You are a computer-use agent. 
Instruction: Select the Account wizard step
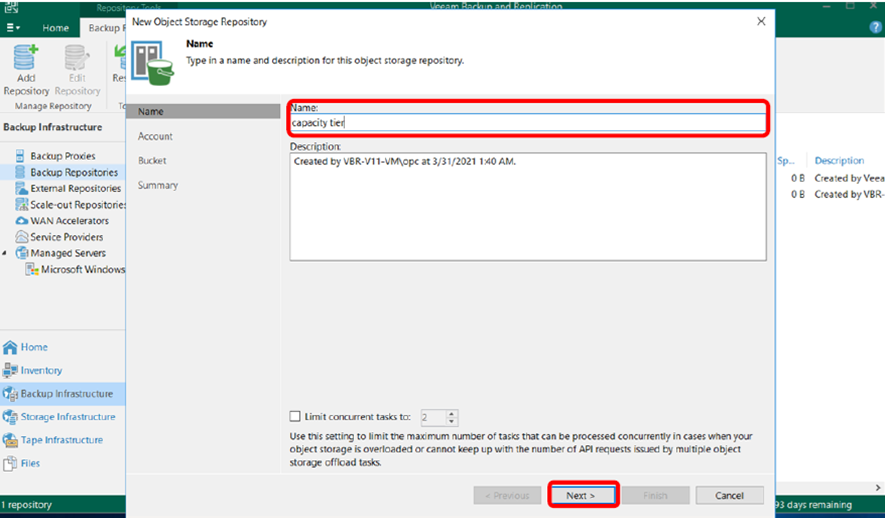(155, 136)
